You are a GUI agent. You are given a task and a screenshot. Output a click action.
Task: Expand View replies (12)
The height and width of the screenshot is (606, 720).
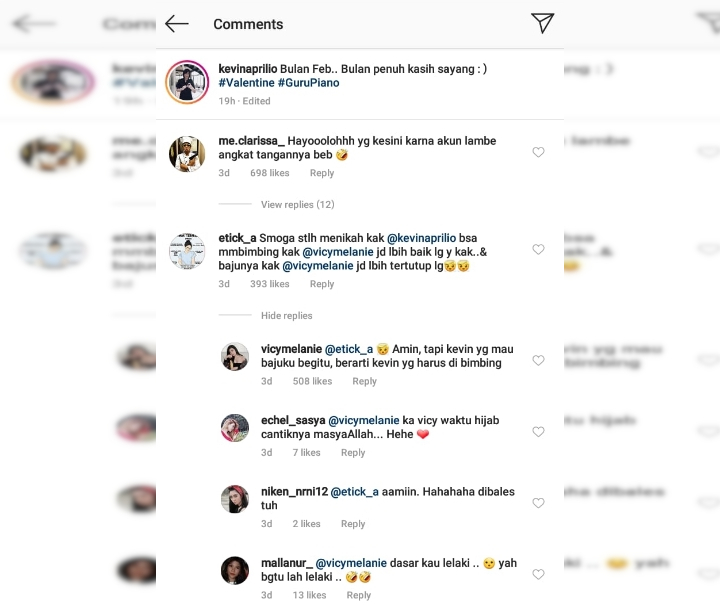(298, 204)
